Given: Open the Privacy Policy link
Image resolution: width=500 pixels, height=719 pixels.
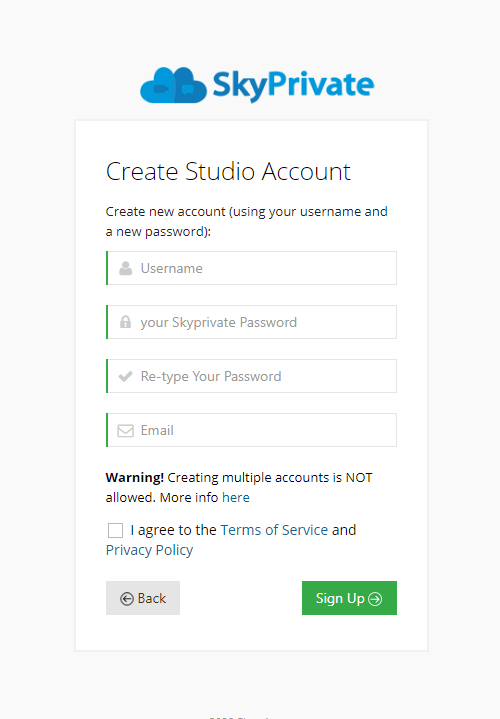Looking at the screenshot, I should pyautogui.click(x=150, y=550).
